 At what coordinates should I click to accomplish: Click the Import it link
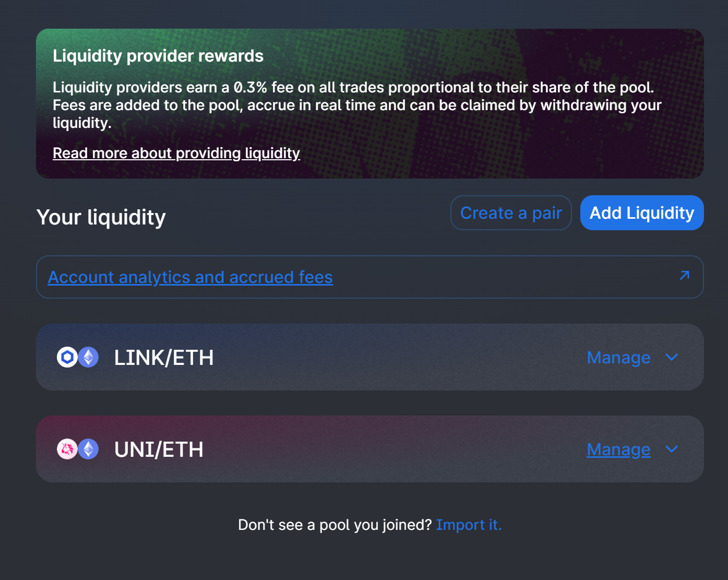tap(468, 525)
